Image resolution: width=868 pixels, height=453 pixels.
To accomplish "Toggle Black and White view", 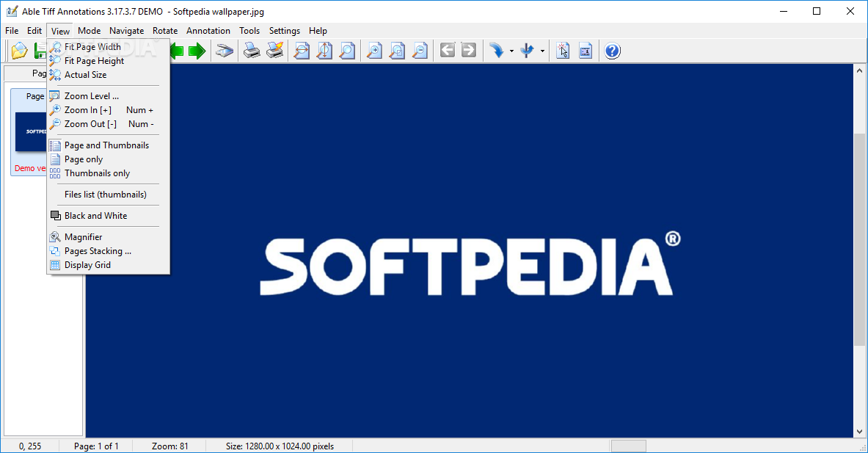I will [x=108, y=216].
